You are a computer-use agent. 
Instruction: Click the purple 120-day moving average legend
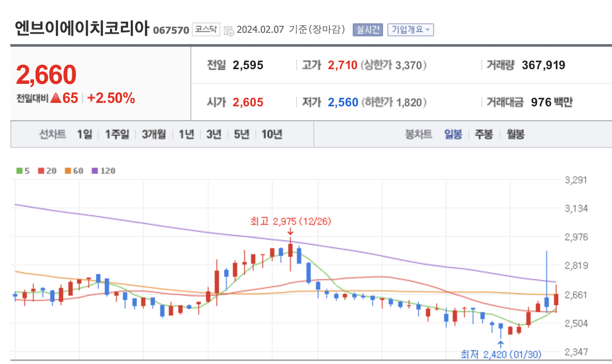tap(103, 171)
